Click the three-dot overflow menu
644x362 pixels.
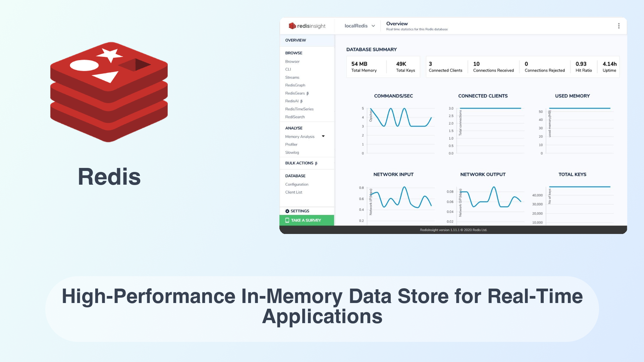619,25
